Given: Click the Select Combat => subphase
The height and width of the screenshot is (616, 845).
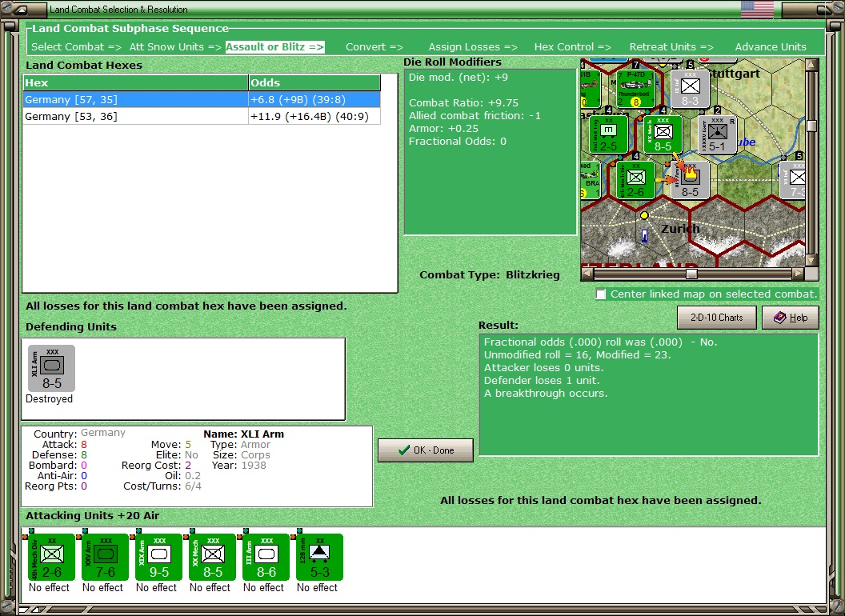Looking at the screenshot, I should point(76,47).
